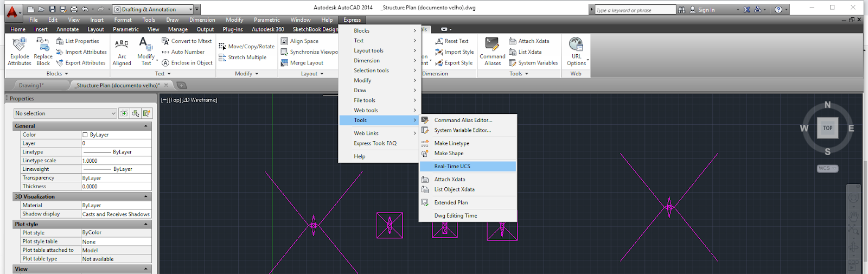Click the Autodesk Exchange X icon
This screenshot has height=274, width=868.
[x=747, y=10]
